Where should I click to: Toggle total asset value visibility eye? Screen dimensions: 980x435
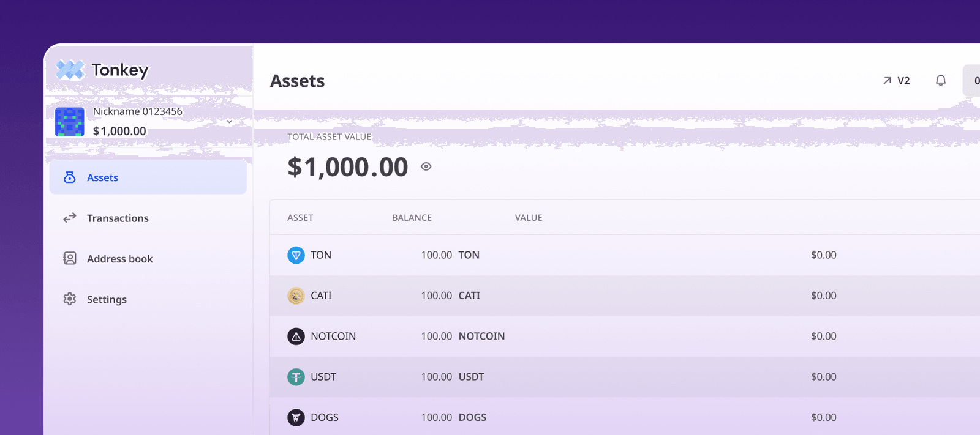[426, 166]
